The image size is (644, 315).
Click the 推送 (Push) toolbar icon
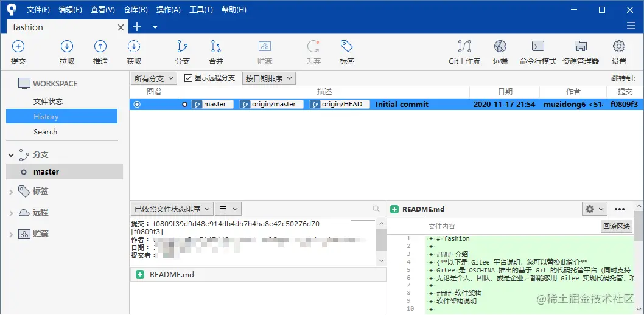tap(100, 46)
